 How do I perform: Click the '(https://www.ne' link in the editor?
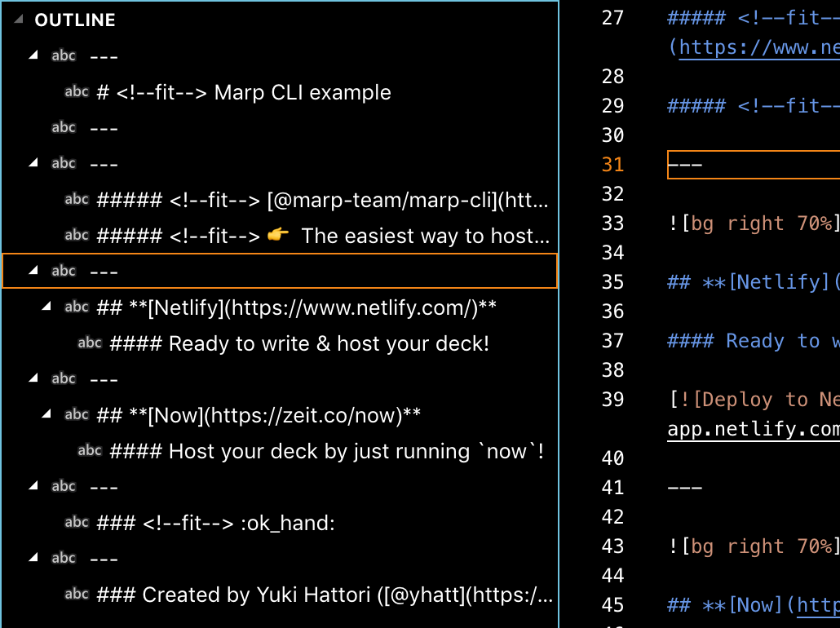754,47
